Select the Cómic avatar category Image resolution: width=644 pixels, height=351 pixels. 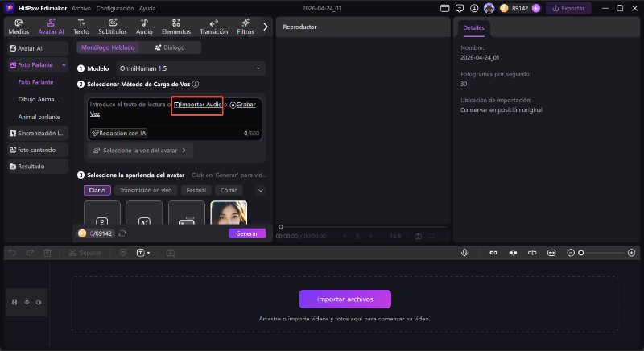coord(229,190)
